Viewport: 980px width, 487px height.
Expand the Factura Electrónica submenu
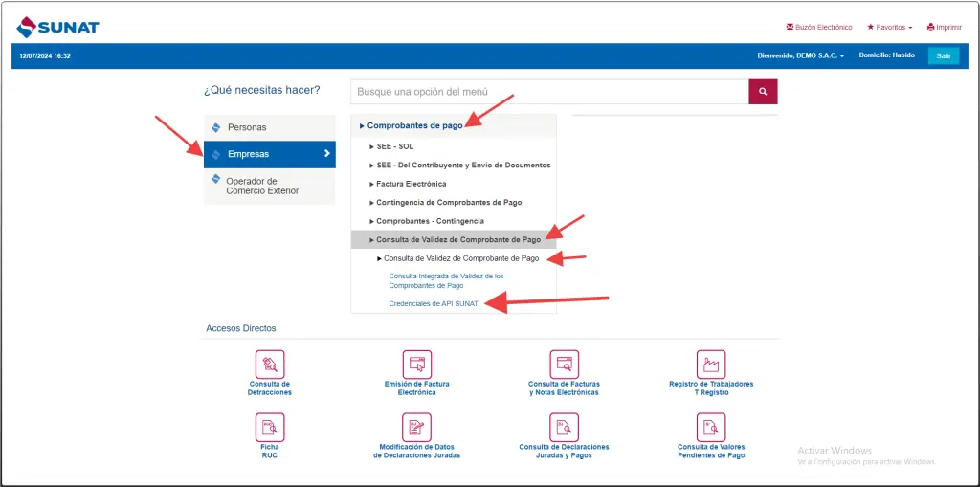[x=408, y=185]
